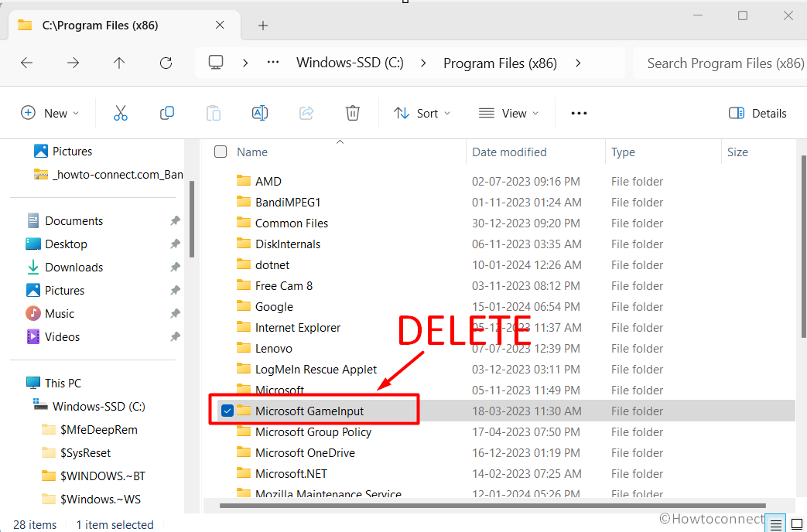807x532 pixels.
Task: Uncheck the Microsoft GameInput checkbox
Action: click(227, 411)
